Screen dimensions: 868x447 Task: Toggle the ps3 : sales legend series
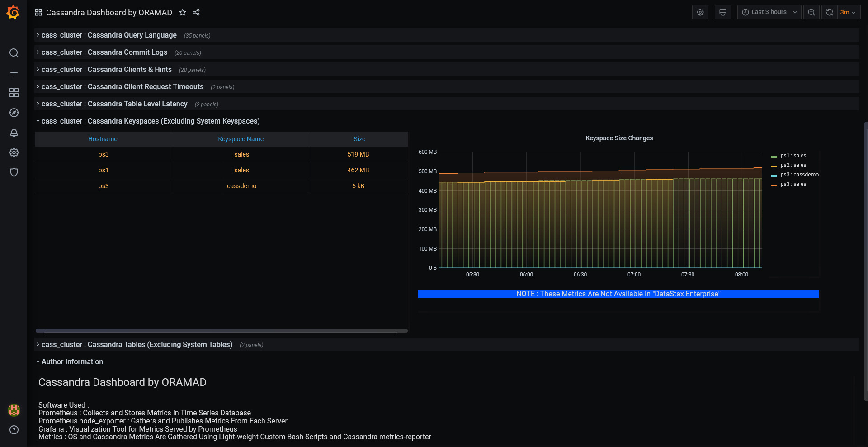click(793, 184)
